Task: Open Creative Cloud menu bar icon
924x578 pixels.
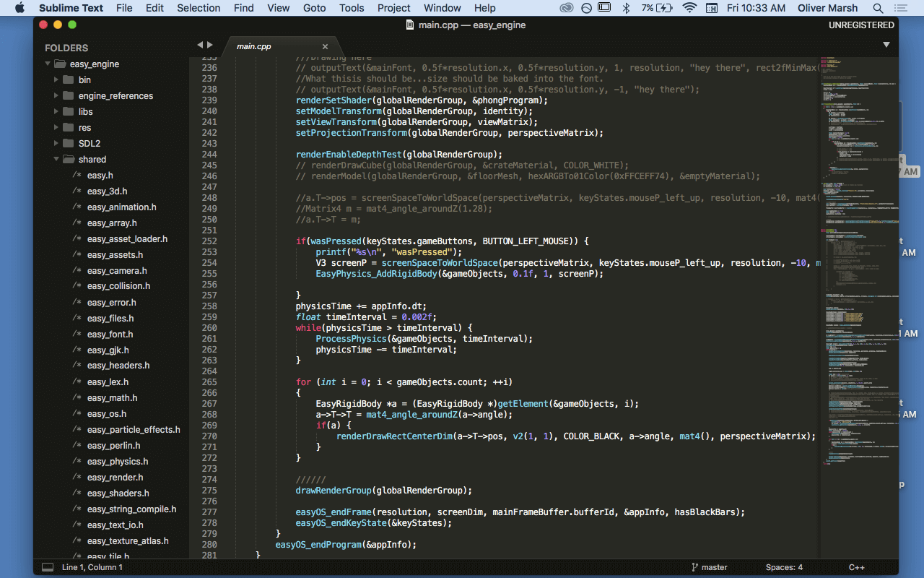Action: click(x=567, y=8)
